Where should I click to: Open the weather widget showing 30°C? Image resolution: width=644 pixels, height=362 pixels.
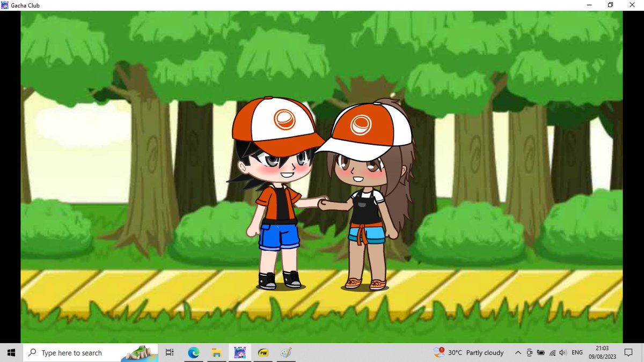click(x=469, y=352)
